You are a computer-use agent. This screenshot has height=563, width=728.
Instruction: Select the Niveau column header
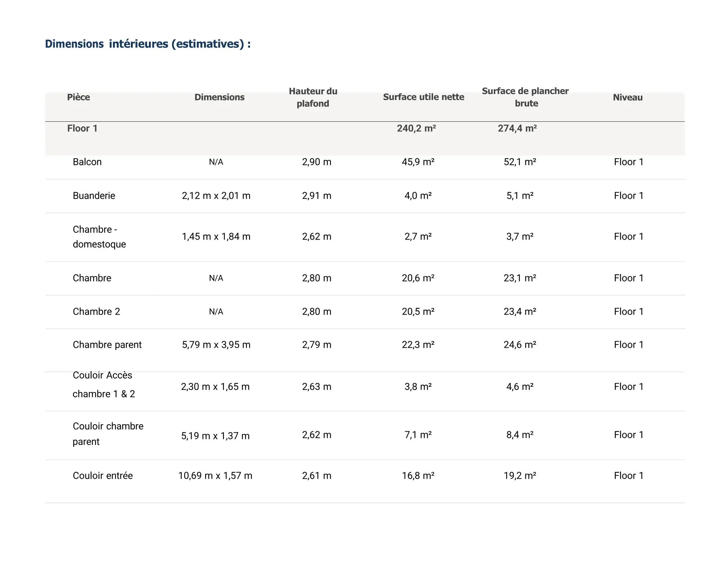tap(628, 98)
